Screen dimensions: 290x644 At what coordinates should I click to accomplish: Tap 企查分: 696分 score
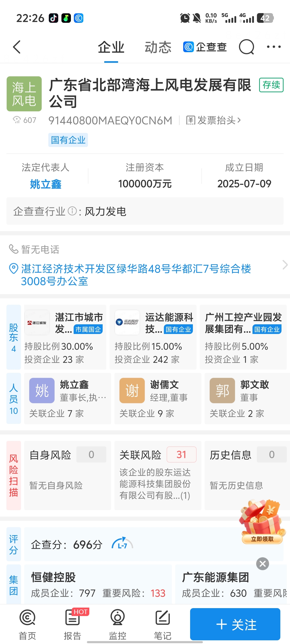(67, 544)
